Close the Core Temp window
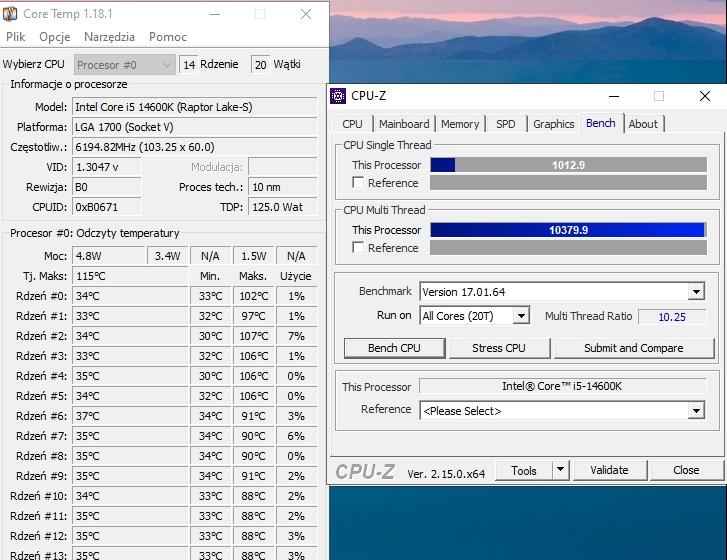The width and height of the screenshot is (727, 560). 307,14
